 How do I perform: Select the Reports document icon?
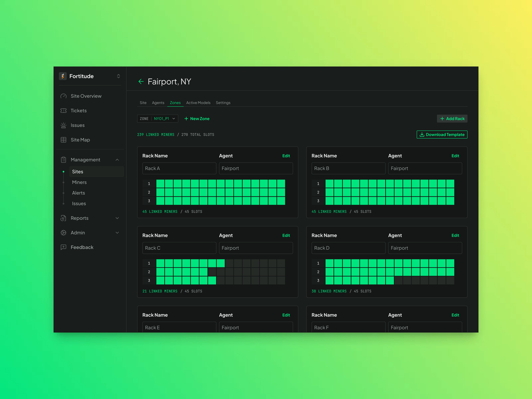[63, 218]
